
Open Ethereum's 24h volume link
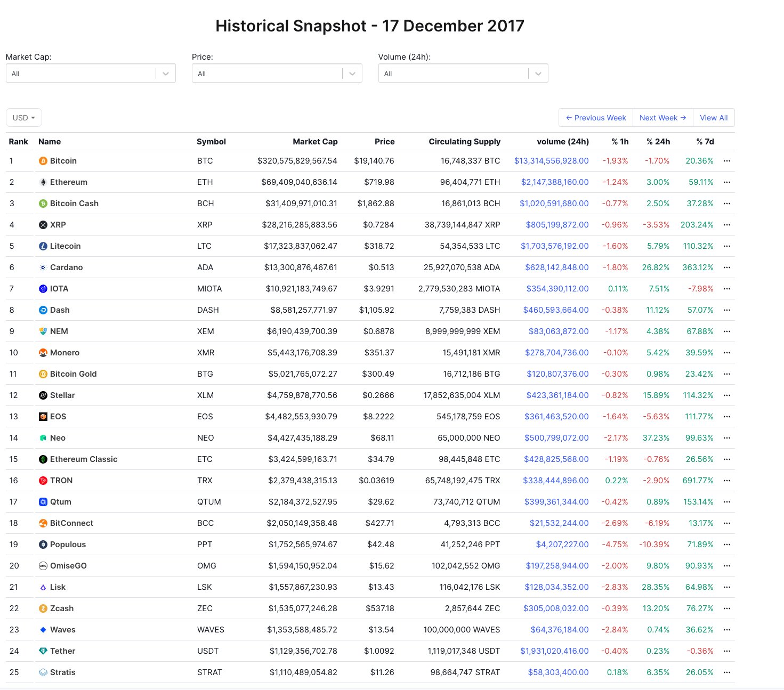555,182
